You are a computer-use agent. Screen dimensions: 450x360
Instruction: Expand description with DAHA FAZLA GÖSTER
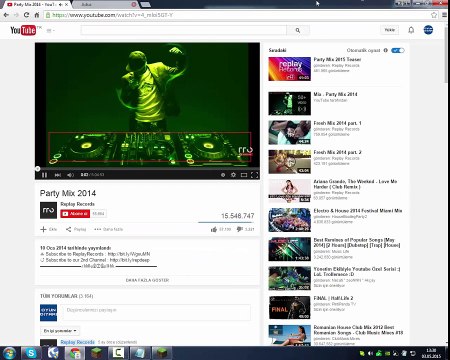pyautogui.click(x=147, y=280)
